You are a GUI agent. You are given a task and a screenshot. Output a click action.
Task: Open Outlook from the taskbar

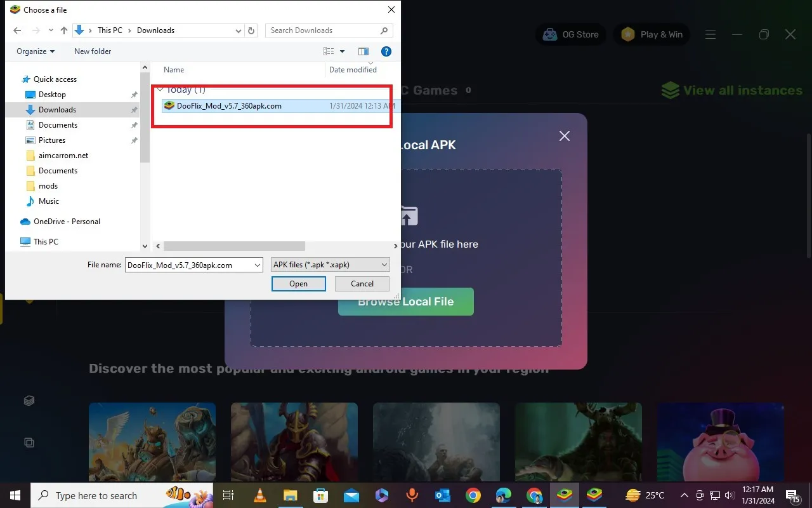442,495
